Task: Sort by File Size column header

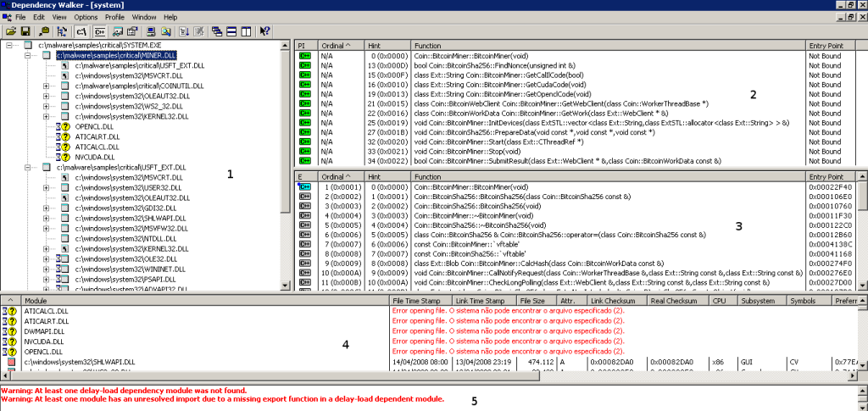Action: [x=537, y=300]
